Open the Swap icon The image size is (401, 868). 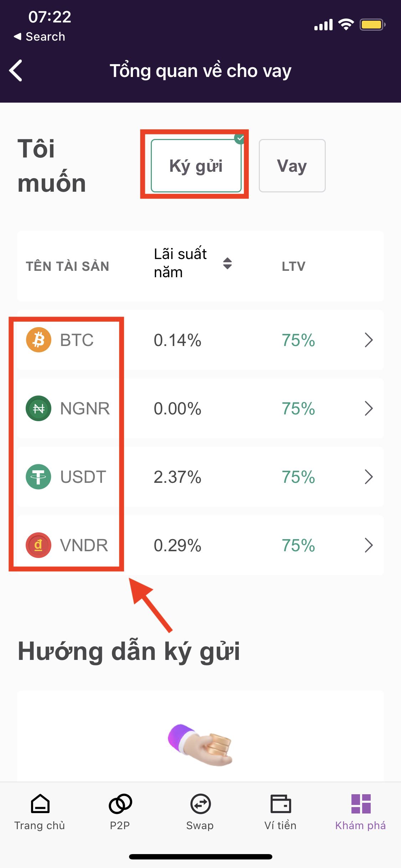tap(200, 804)
